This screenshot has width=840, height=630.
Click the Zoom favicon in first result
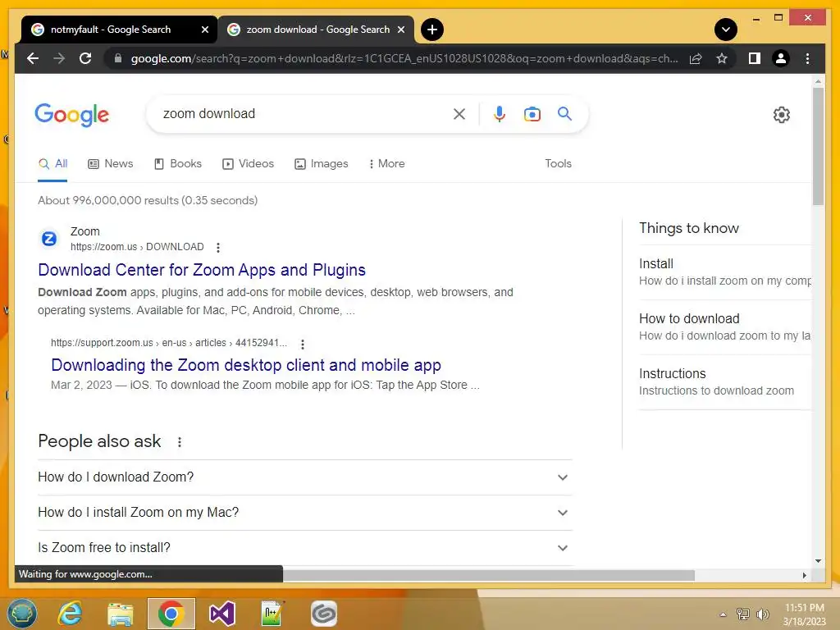(x=49, y=239)
